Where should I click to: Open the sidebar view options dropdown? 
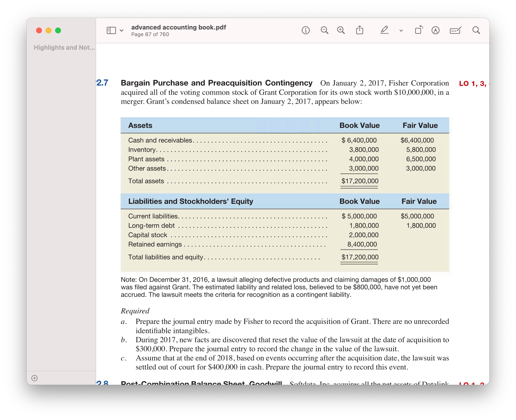click(121, 30)
